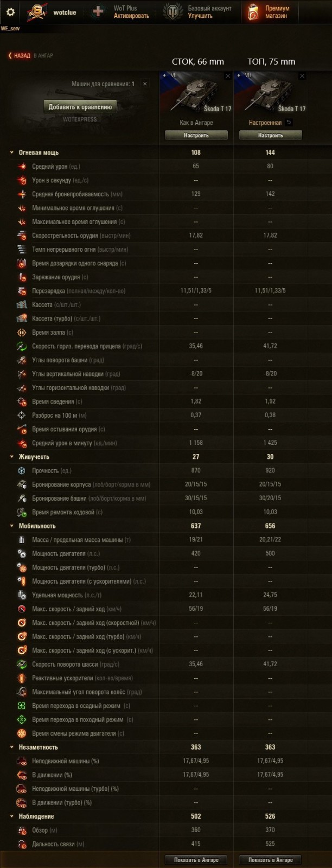Viewport: 332px width, 868px height.
Task: Click the Базовый аккаунт tank emblem icon
Action: point(172,12)
